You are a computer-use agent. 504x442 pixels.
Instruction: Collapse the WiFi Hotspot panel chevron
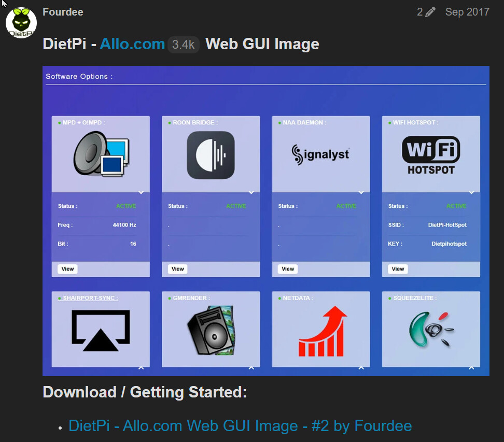coord(471,192)
